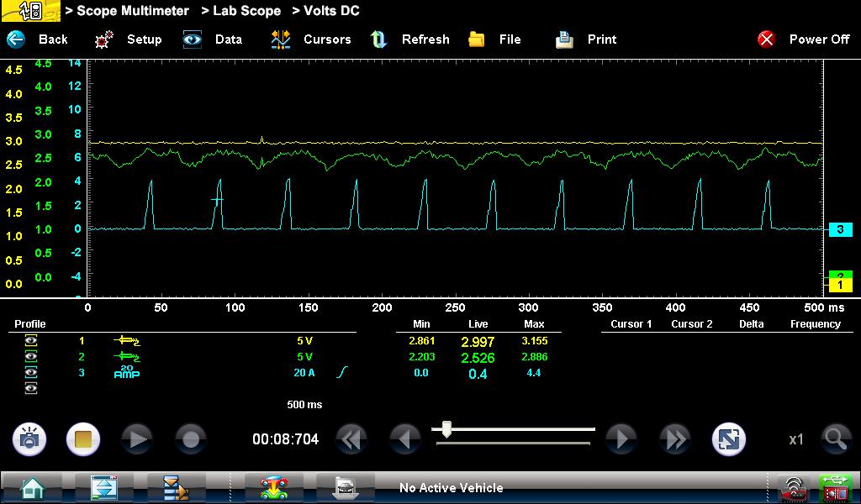Select channel 3 zero baseline marker
The image size is (861, 504).
point(840,229)
